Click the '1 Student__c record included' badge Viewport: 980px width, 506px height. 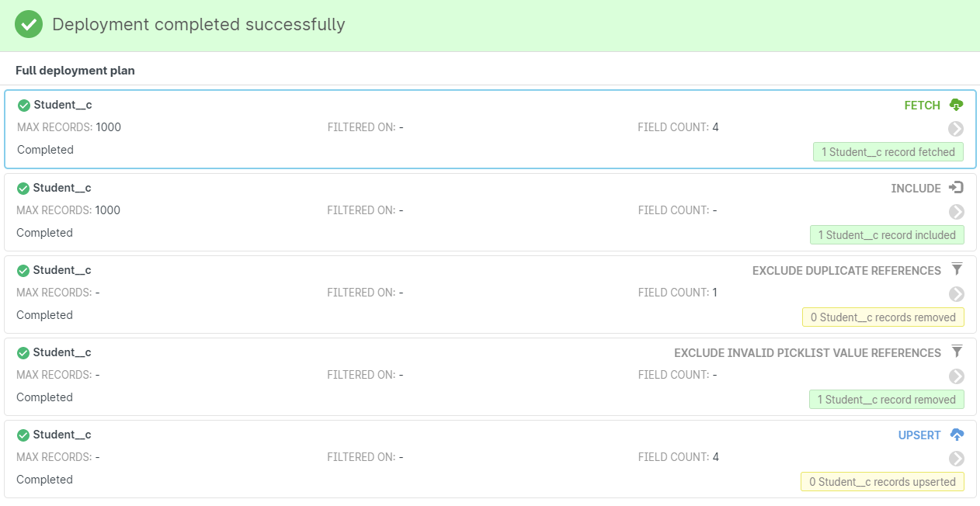[x=886, y=235]
